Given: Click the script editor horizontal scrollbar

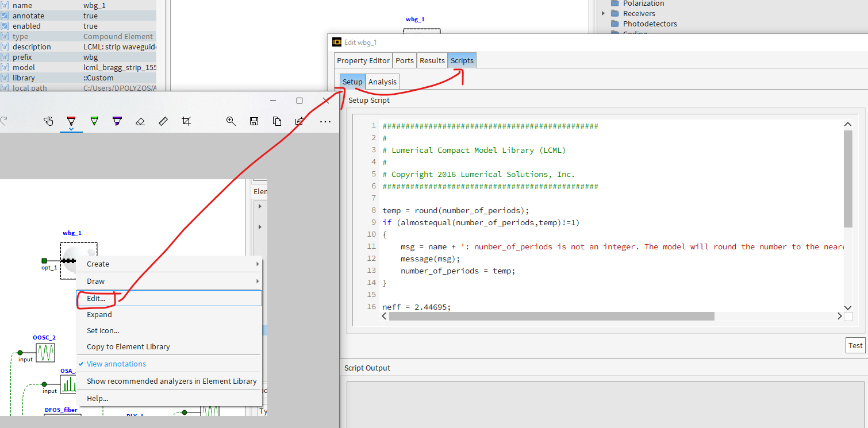Looking at the screenshot, I should pos(551,317).
